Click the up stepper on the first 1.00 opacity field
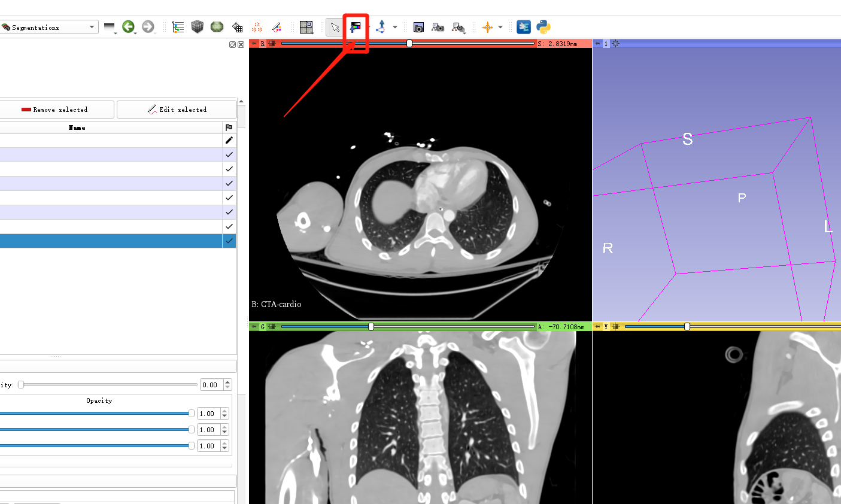 (x=223, y=410)
